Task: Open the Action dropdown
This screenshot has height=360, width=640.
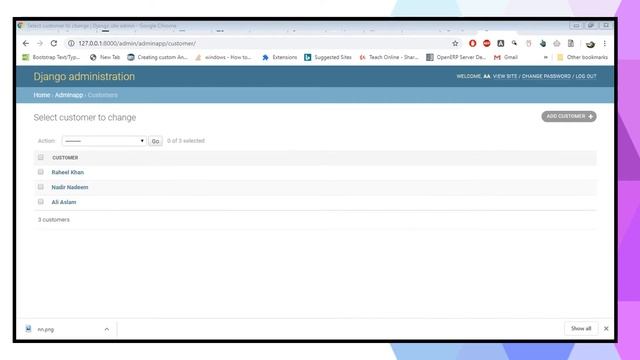Action: 104,141
